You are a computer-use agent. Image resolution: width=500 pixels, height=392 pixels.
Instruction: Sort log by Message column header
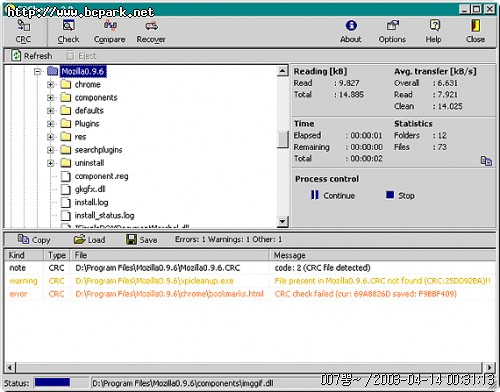pos(382,255)
